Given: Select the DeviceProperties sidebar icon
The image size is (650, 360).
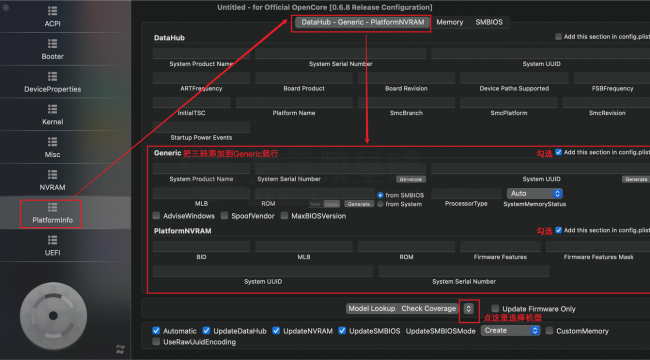Looking at the screenshot, I should pyautogui.click(x=52, y=77).
